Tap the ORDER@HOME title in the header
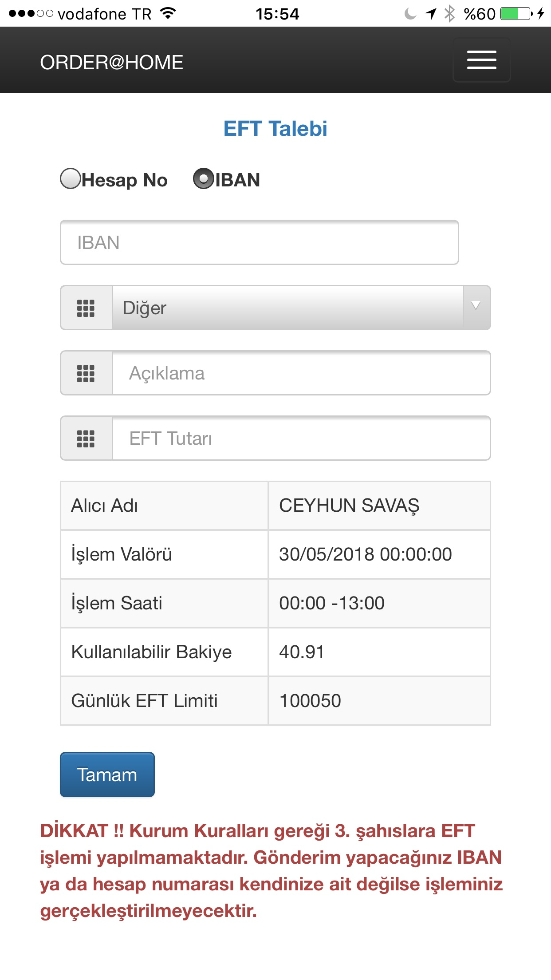Image resolution: width=551 pixels, height=980 pixels. pos(111,62)
